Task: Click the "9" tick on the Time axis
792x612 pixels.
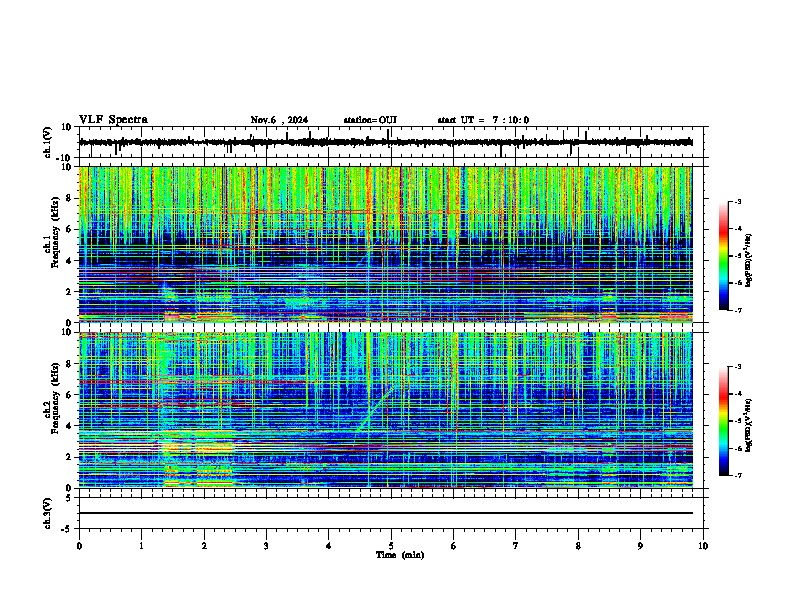Action: 640,546
